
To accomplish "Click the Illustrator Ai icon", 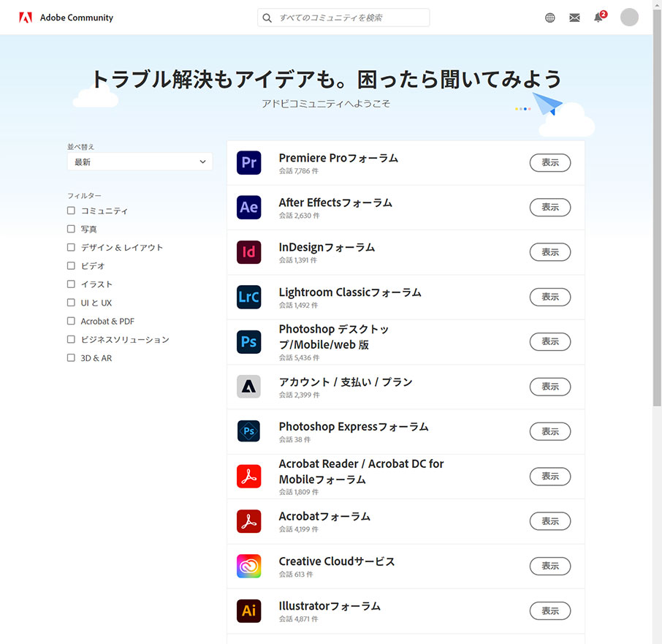I will click(248, 610).
